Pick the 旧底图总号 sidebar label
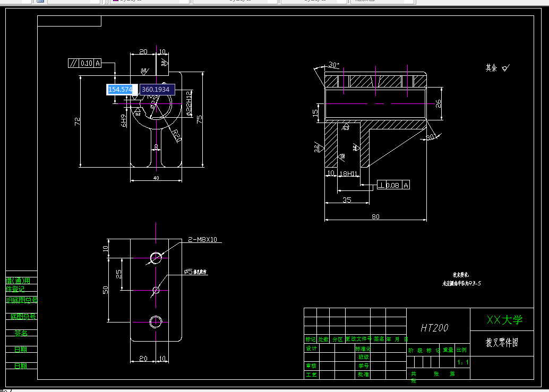 coord(22,300)
